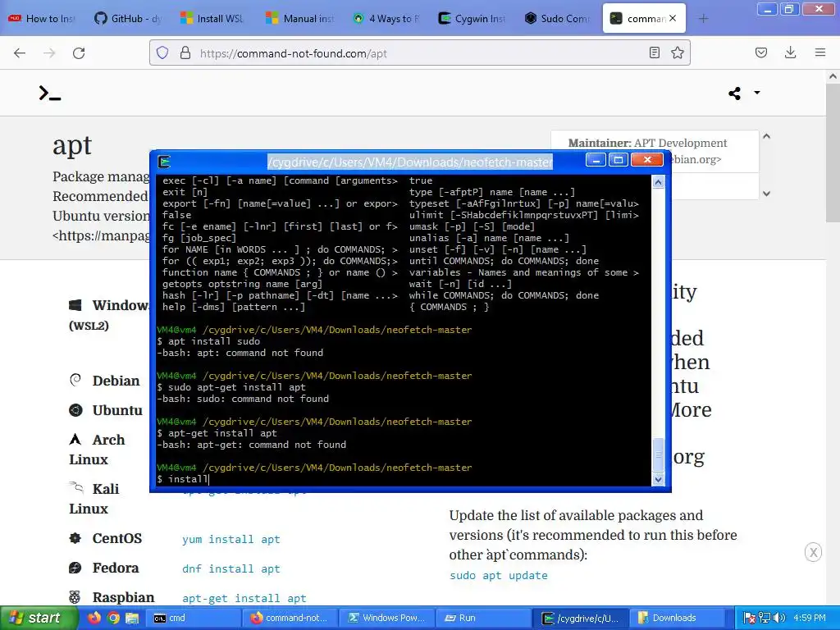Switch to the How to Install tab
The image size is (840, 630).
(x=43, y=19)
